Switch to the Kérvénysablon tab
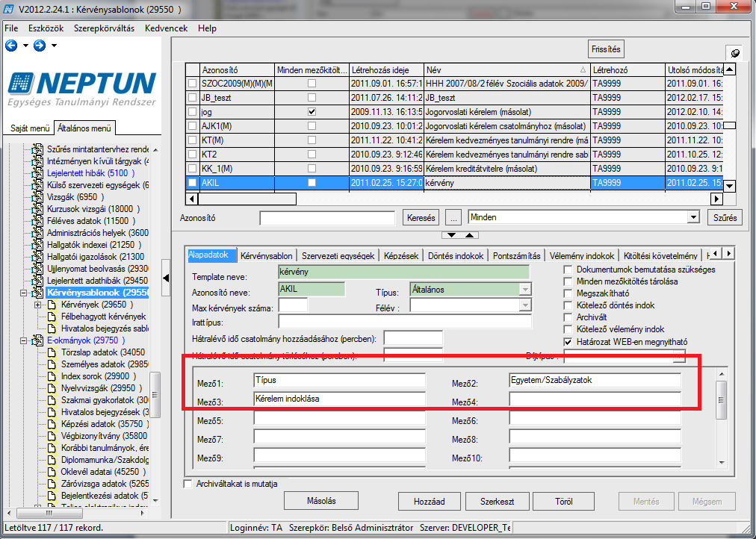Viewport: 756px width, 539px height. click(266, 256)
